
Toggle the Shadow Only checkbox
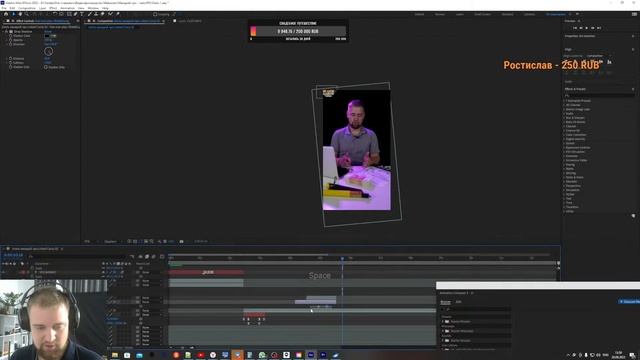46,67
